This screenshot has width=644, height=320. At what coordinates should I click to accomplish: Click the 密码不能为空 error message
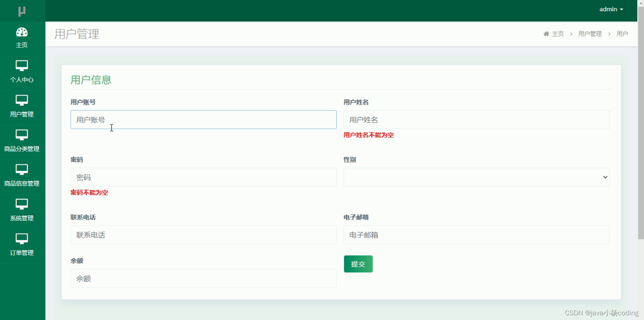89,192
